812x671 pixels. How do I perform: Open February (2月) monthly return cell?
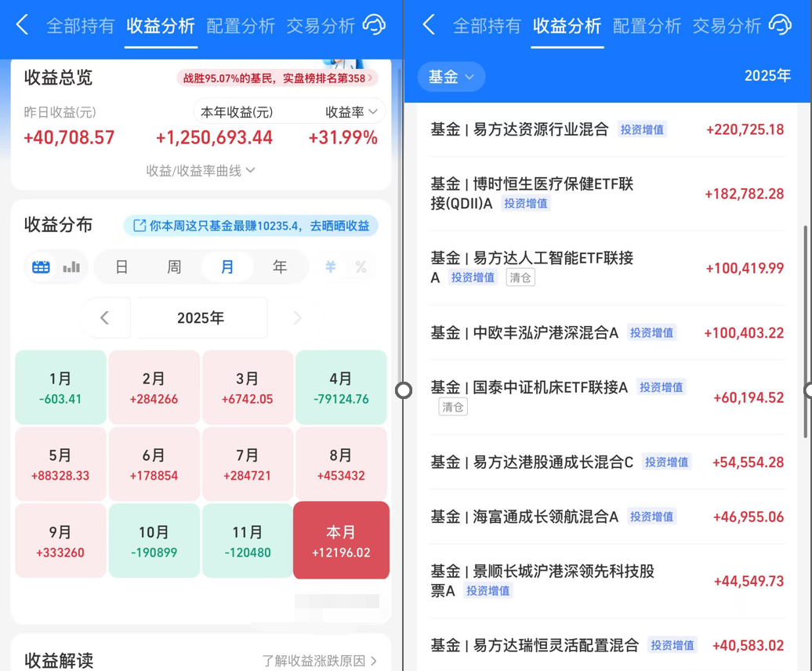154,387
